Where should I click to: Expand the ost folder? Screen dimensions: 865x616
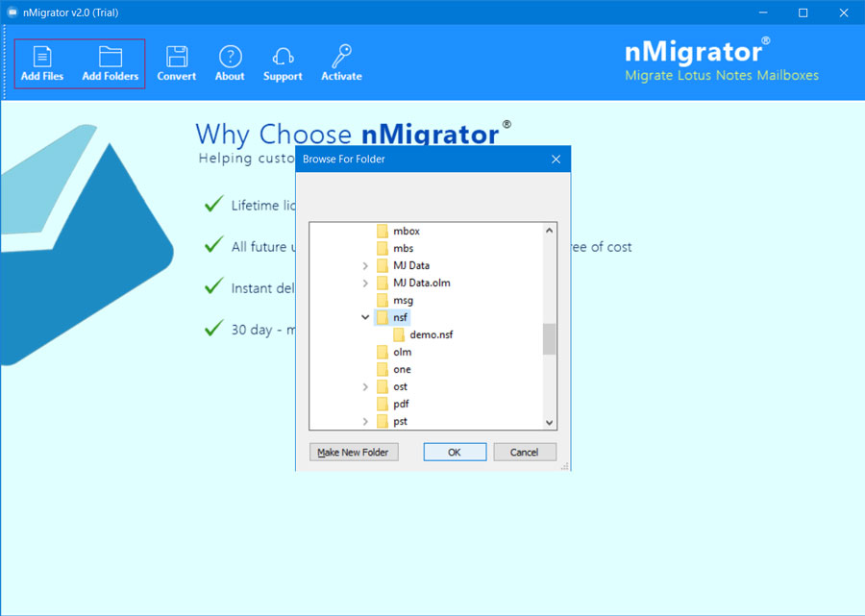pyautogui.click(x=365, y=386)
